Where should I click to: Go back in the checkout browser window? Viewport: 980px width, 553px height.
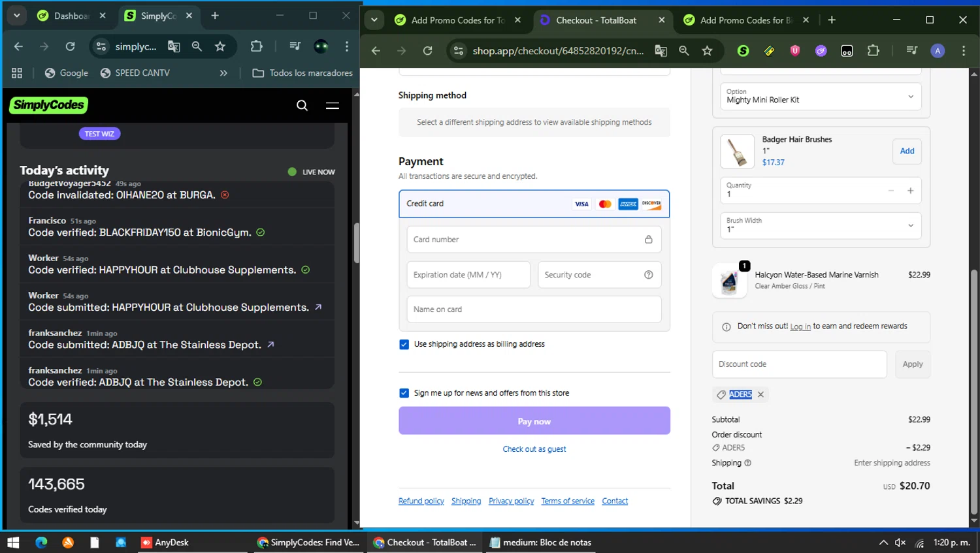coord(376,51)
